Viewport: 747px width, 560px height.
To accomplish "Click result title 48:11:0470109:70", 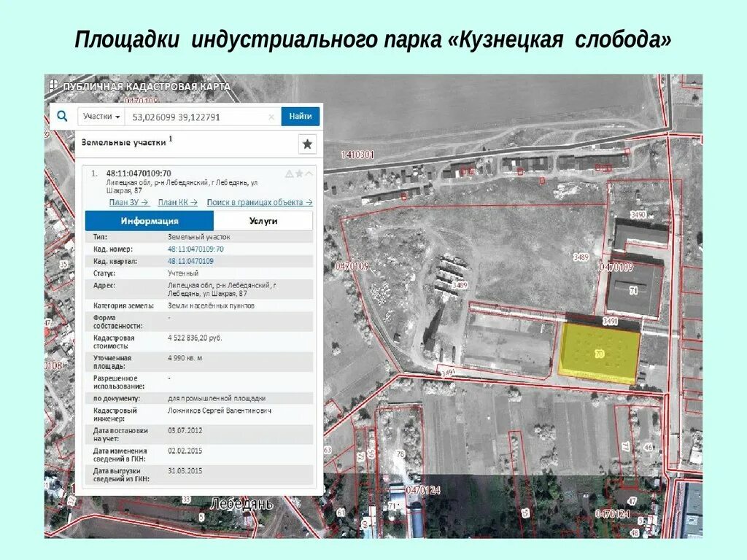I will pyautogui.click(x=139, y=174).
